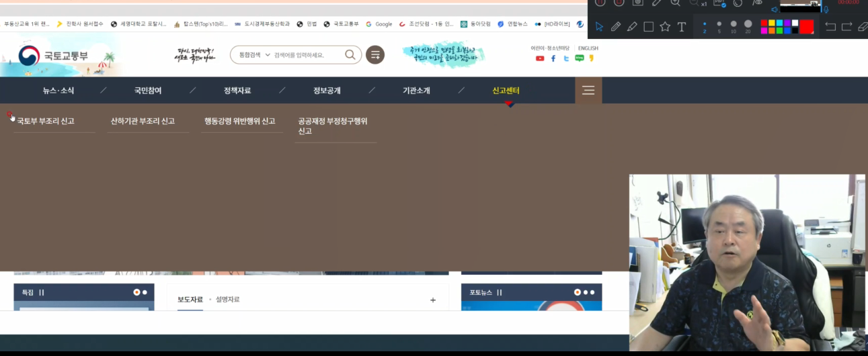The image size is (868, 356).
Task: Pick the green color swatch
Action: (x=779, y=30)
